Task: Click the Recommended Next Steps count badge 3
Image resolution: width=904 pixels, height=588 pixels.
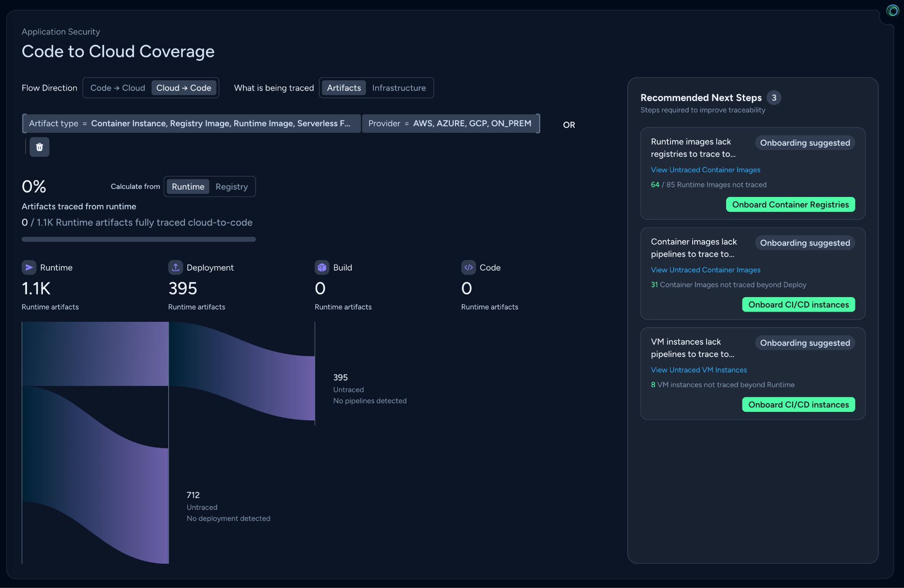Action: [x=774, y=98]
